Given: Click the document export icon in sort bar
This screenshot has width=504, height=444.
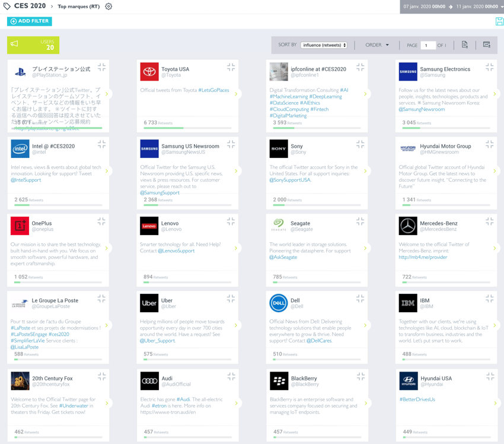Looking at the screenshot, I should [x=465, y=45].
